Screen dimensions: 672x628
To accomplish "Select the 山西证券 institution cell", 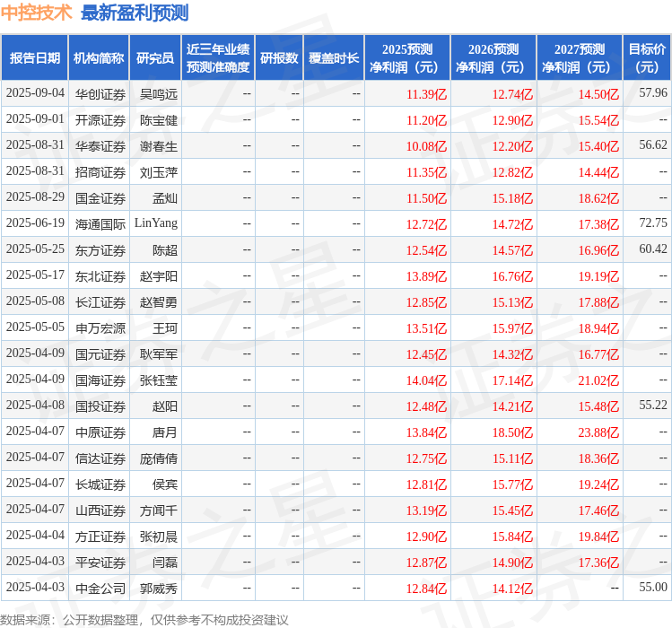I will (x=100, y=510).
